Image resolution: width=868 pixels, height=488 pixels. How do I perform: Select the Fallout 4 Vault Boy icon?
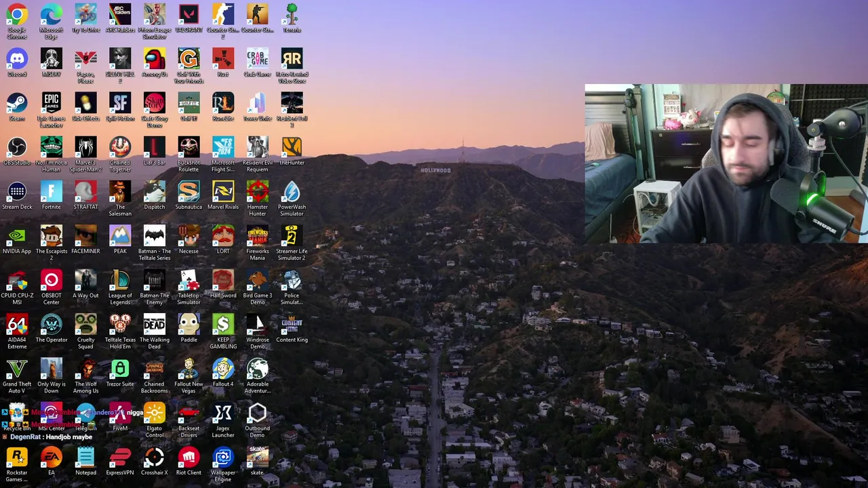pyautogui.click(x=223, y=369)
